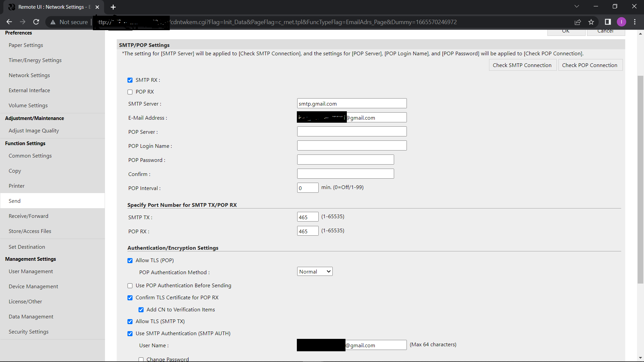Open the tab search chevron in title bar
The height and width of the screenshot is (362, 644).
tap(577, 6)
